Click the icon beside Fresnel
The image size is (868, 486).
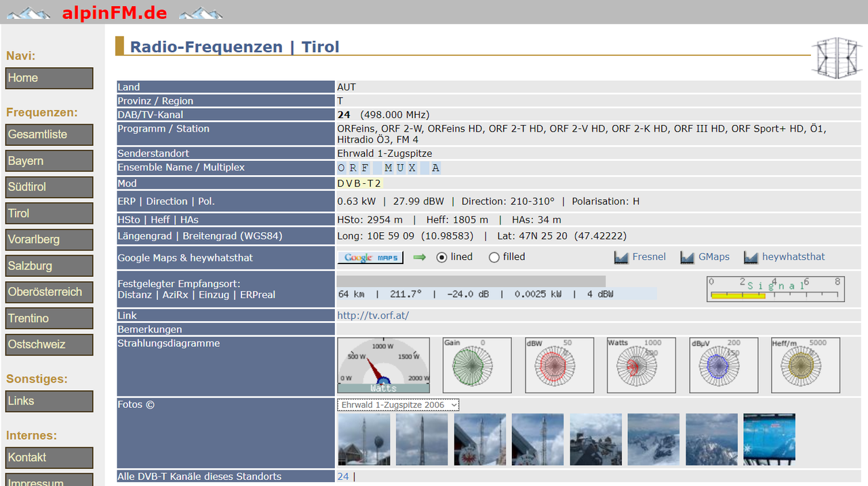click(x=621, y=257)
